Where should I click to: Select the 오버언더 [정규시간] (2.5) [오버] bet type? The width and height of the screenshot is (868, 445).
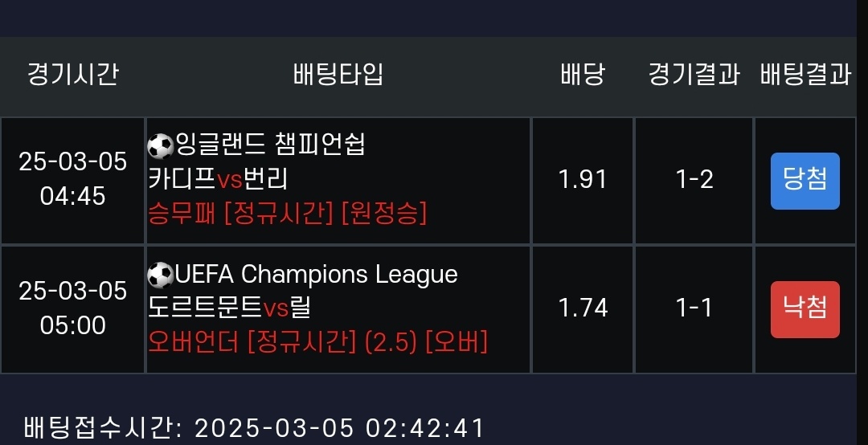coord(317,342)
